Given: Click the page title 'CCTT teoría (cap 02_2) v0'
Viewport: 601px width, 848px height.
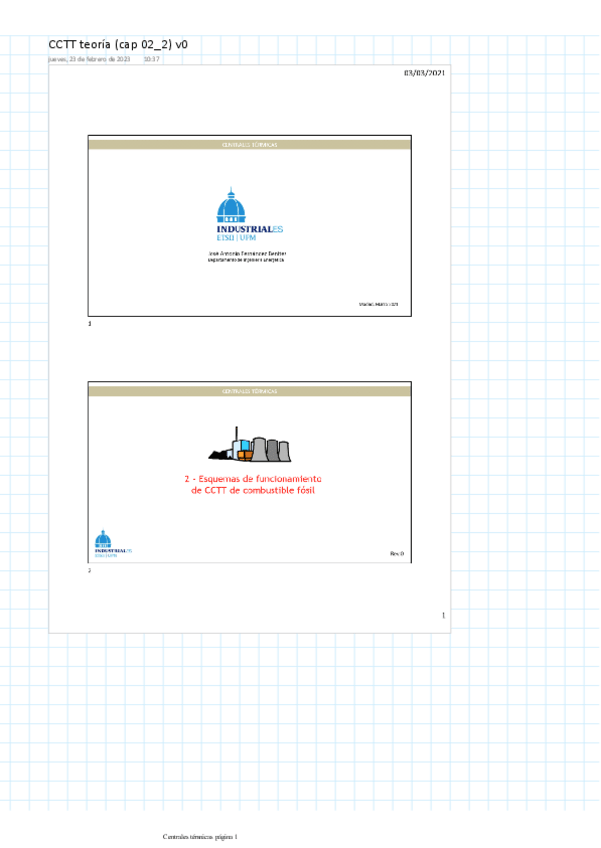Looking at the screenshot, I should click(x=118, y=44).
